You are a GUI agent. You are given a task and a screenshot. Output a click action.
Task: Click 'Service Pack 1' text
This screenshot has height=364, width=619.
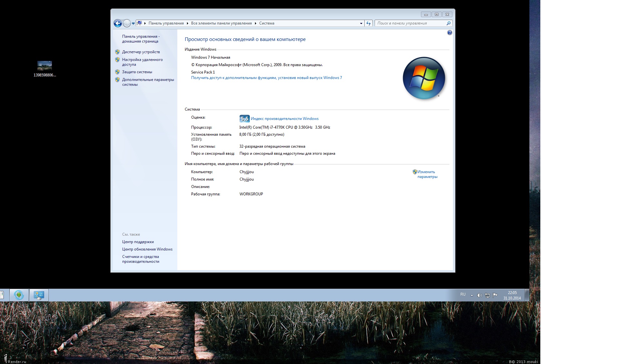[x=203, y=72]
